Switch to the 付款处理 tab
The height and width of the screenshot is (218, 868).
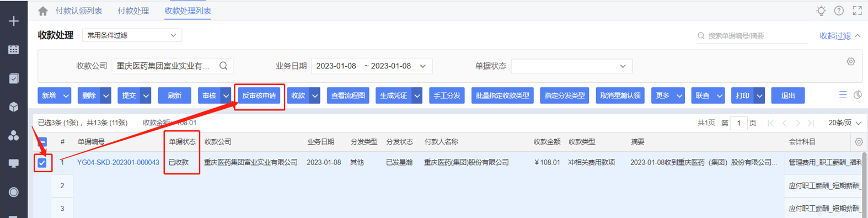133,10
